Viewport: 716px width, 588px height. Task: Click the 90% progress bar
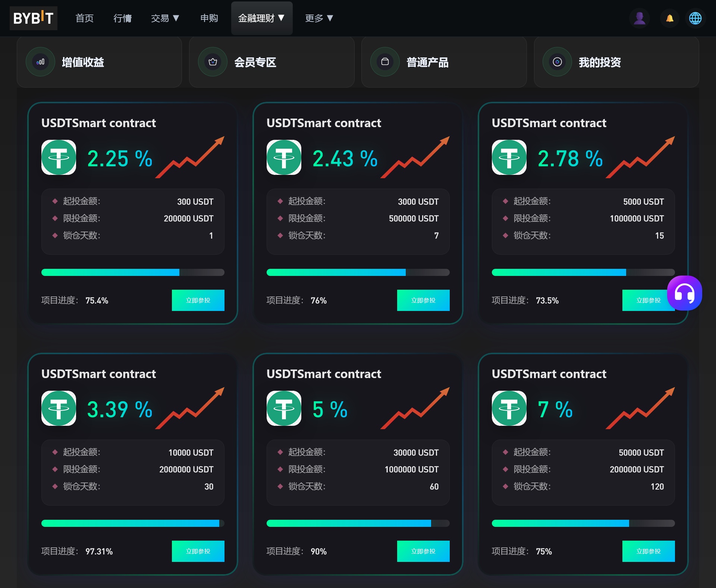[358, 523]
